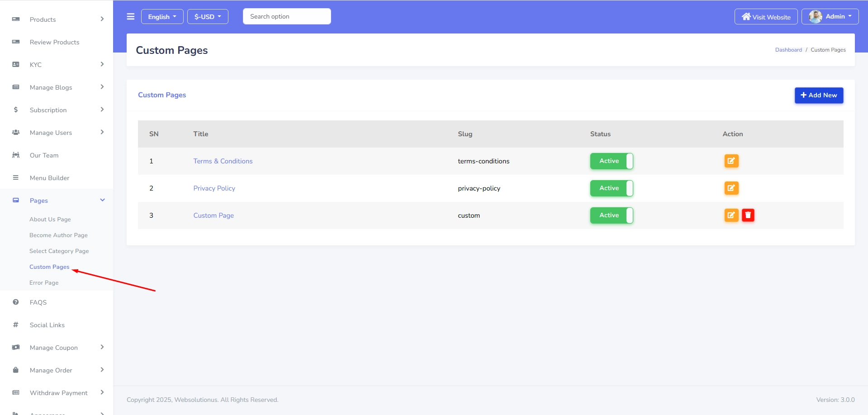Click the Visit Website button
The image size is (868, 415).
pyautogui.click(x=766, y=17)
